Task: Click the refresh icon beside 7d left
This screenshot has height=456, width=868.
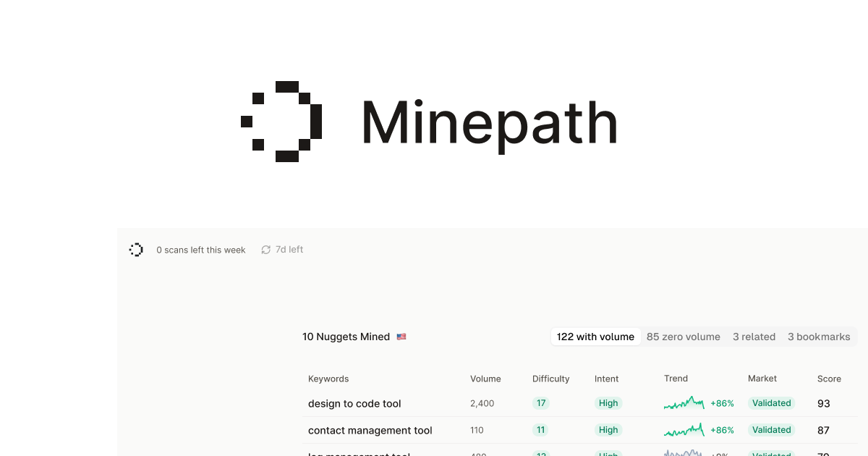Action: pyautogui.click(x=266, y=250)
